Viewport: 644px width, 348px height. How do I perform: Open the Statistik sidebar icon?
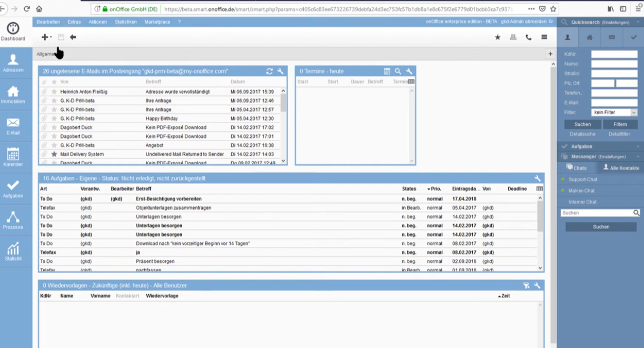(x=13, y=251)
